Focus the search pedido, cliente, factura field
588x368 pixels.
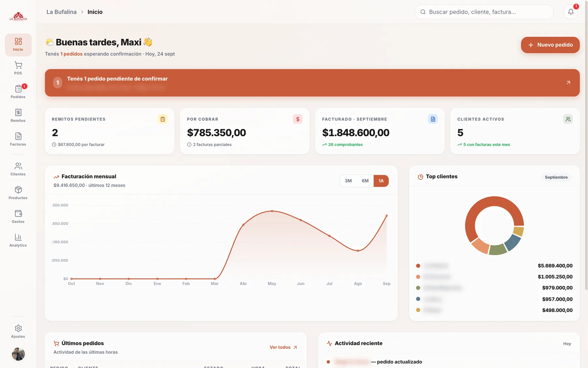tap(484, 12)
